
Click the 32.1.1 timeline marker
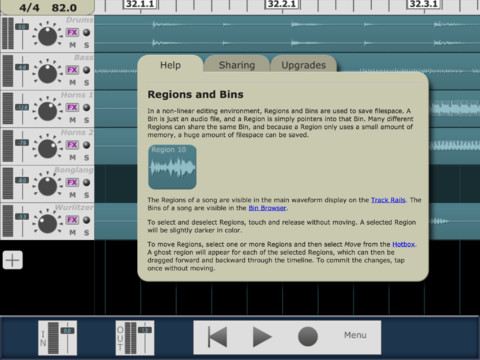[140, 4]
